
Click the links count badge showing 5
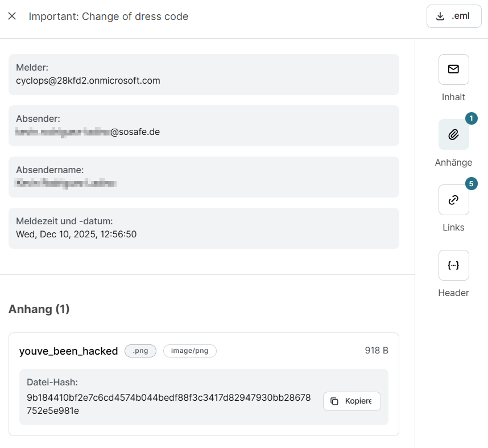tap(471, 184)
